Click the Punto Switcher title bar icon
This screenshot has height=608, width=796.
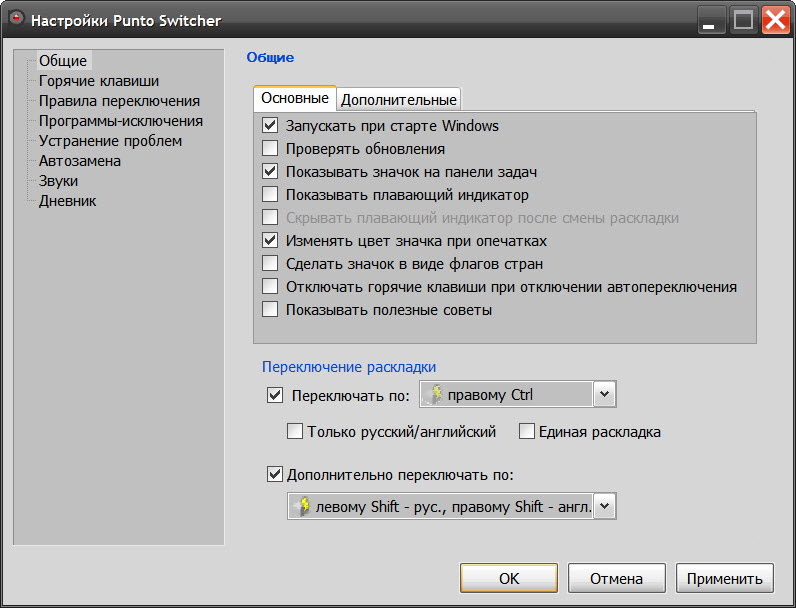click(x=13, y=20)
